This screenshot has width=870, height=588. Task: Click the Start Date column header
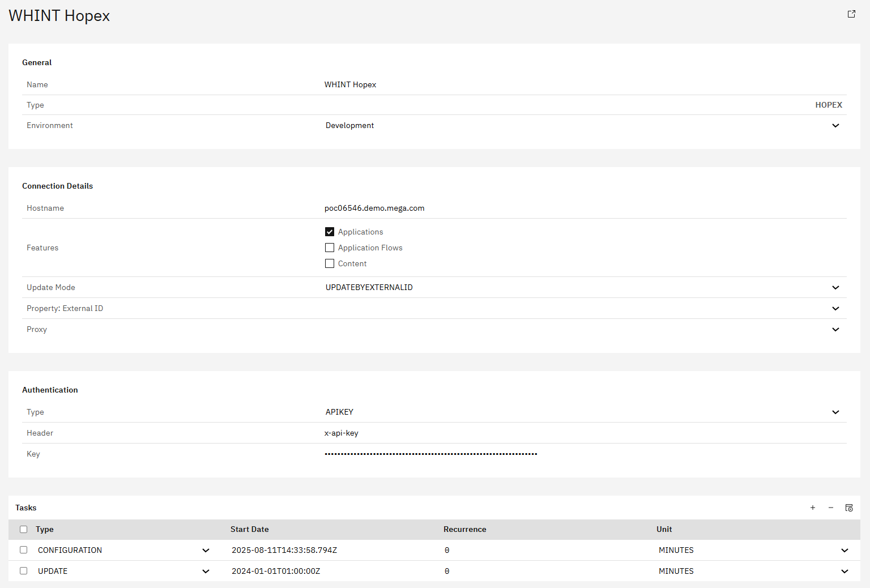click(x=250, y=529)
